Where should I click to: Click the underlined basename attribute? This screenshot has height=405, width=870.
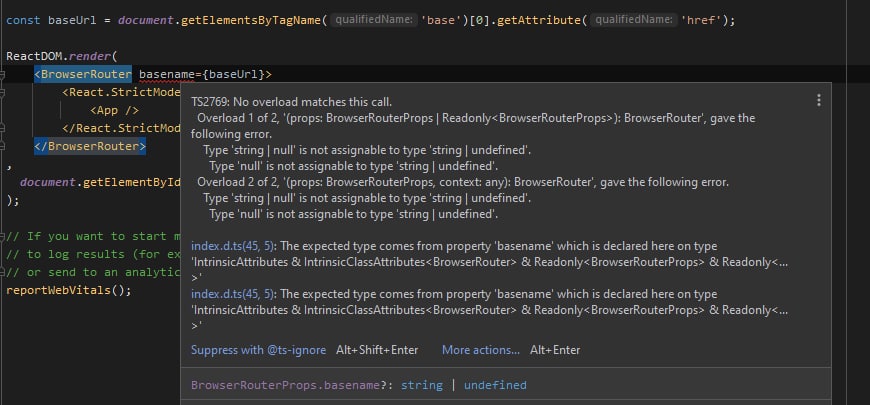coord(166,74)
